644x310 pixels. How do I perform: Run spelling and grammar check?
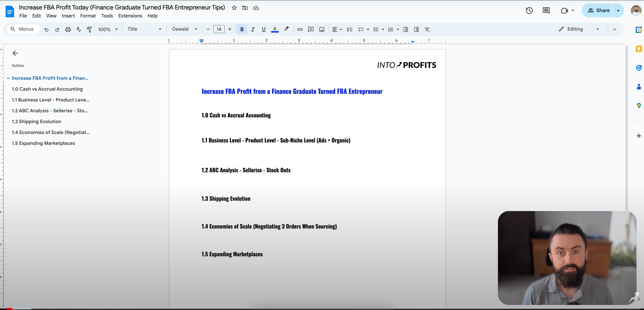[79, 29]
